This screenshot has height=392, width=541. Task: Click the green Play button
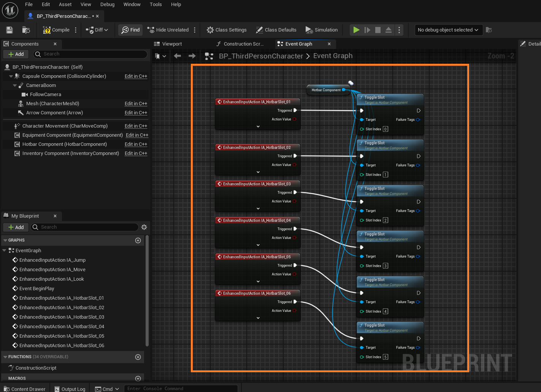click(x=356, y=30)
